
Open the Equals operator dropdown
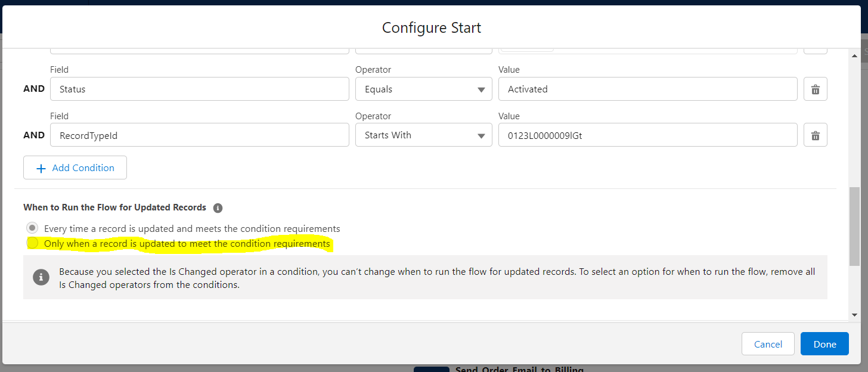(x=423, y=89)
